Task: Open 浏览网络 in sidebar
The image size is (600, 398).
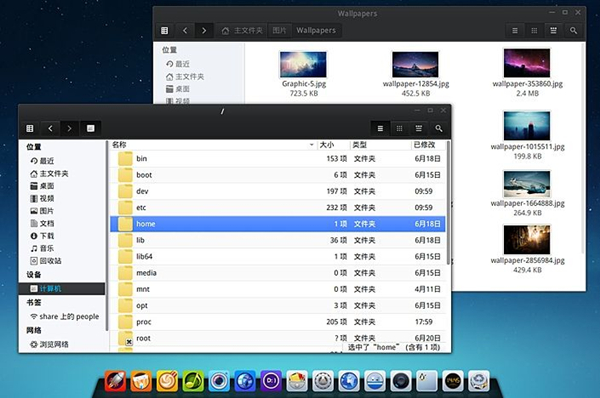Action: pos(62,344)
